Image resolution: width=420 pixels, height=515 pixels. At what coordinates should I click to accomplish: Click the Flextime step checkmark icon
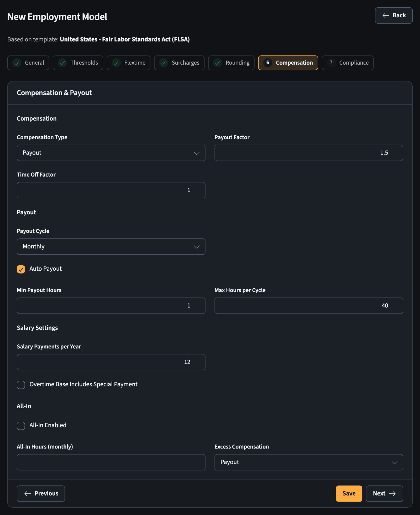(116, 63)
